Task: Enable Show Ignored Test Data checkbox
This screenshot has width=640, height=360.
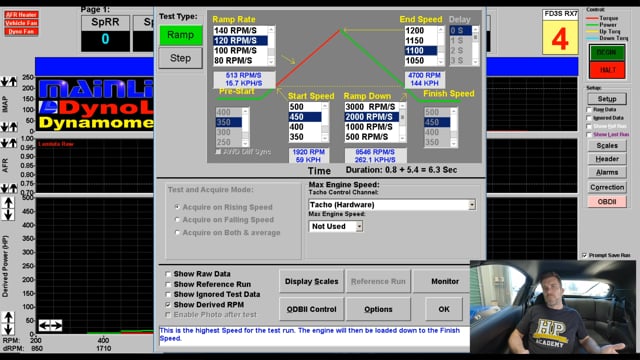Action: pos(168,294)
